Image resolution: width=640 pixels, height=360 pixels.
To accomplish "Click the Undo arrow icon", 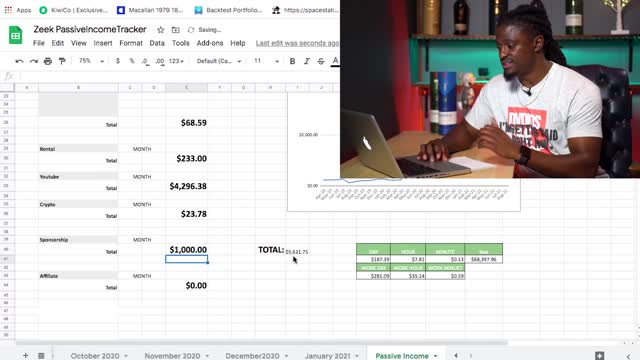I will 19,61.
